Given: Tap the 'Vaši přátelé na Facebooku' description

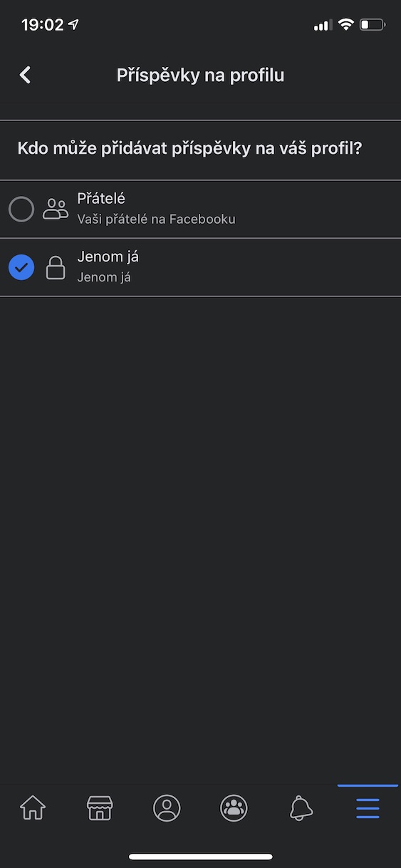Looking at the screenshot, I should [x=156, y=219].
